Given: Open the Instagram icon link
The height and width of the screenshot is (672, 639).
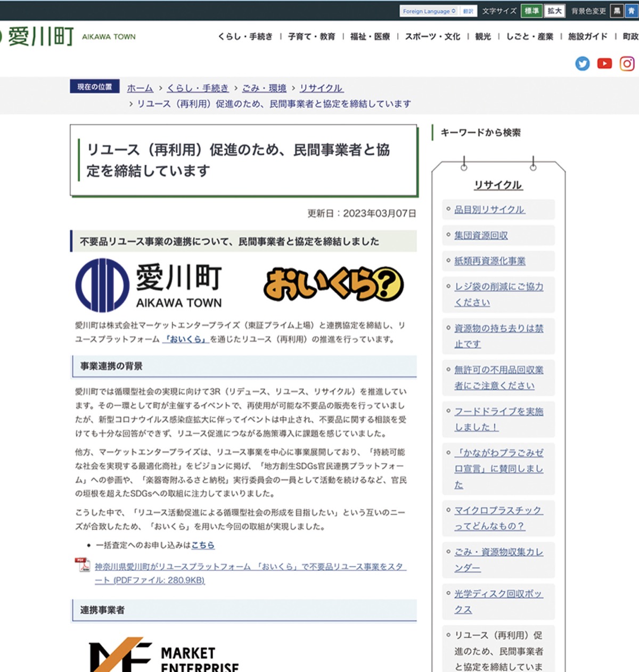Looking at the screenshot, I should (x=627, y=64).
